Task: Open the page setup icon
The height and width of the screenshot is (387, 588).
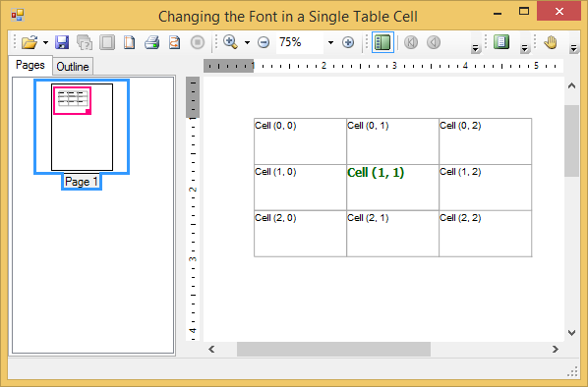Action: (130, 42)
